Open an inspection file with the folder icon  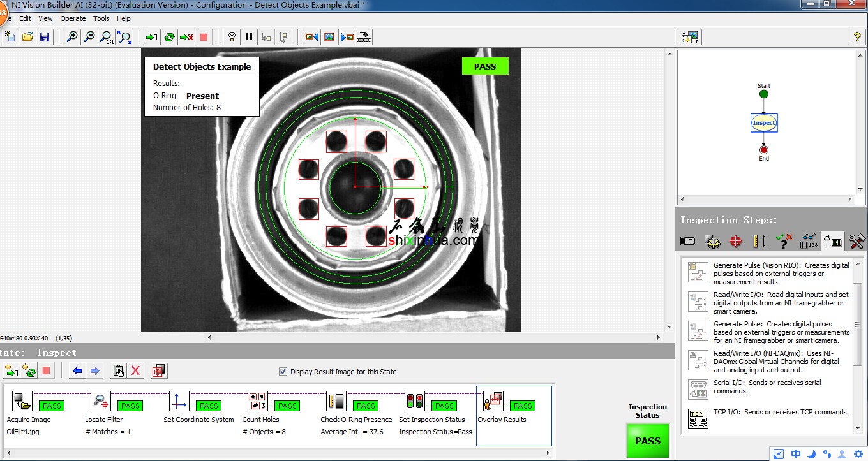tap(27, 37)
